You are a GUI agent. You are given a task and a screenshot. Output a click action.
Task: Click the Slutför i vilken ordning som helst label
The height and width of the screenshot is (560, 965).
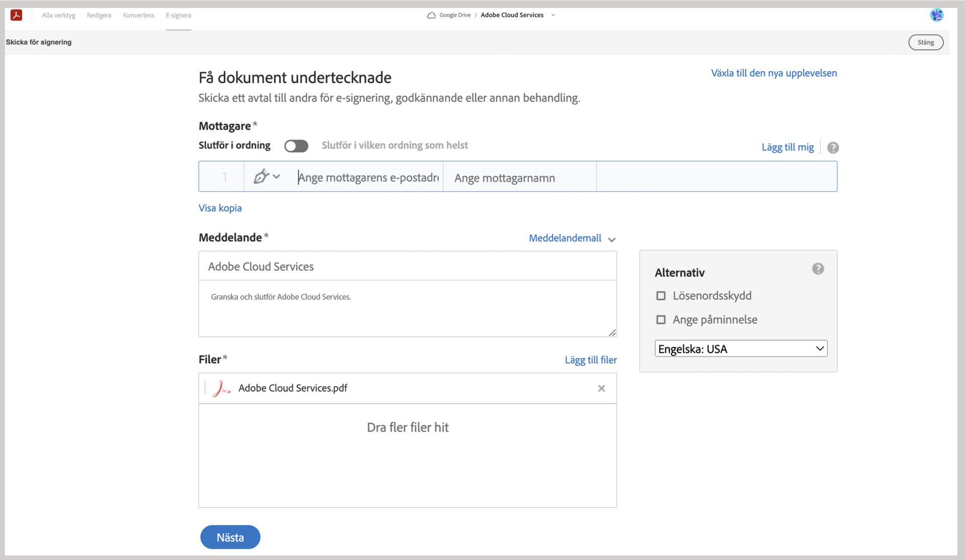pos(395,146)
